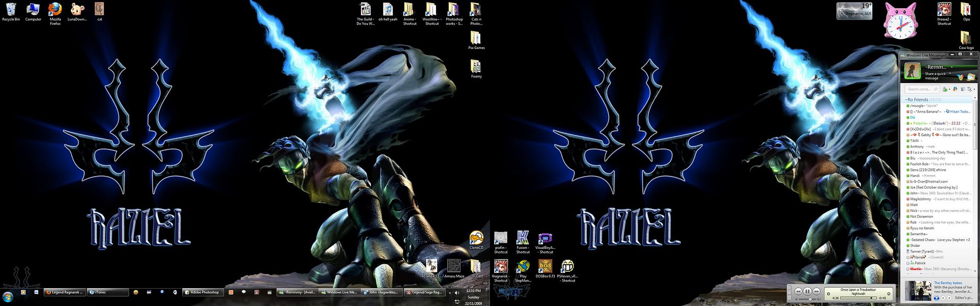Switch to Adobe Photoshop taskbar item
980x306 pixels.
click(x=204, y=292)
